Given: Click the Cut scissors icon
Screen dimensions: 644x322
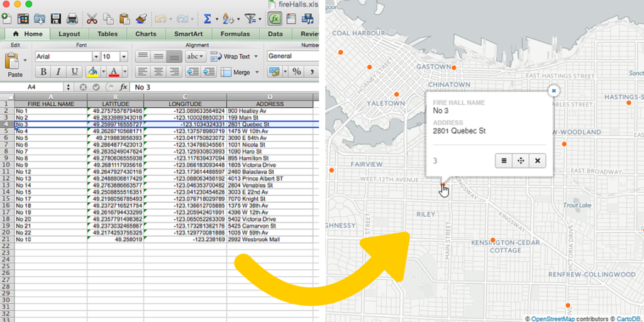Looking at the screenshot, I should 92,18.
